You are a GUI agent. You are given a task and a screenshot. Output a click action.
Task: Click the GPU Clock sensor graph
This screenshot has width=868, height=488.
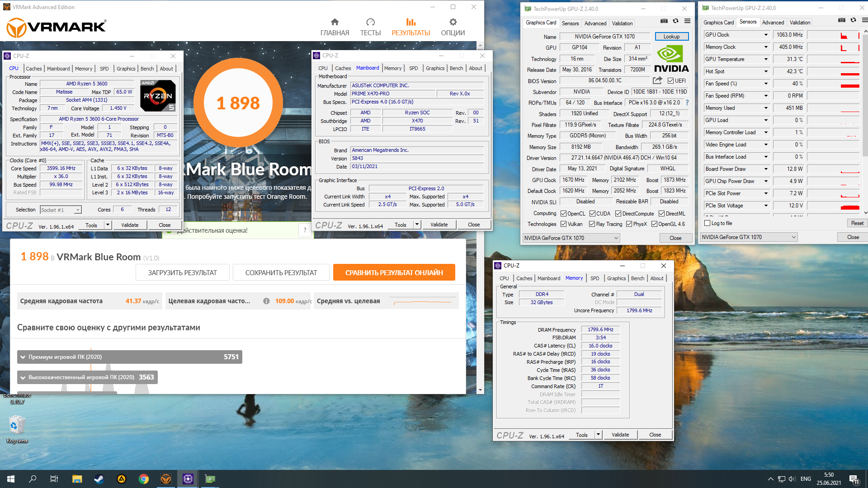(x=833, y=35)
